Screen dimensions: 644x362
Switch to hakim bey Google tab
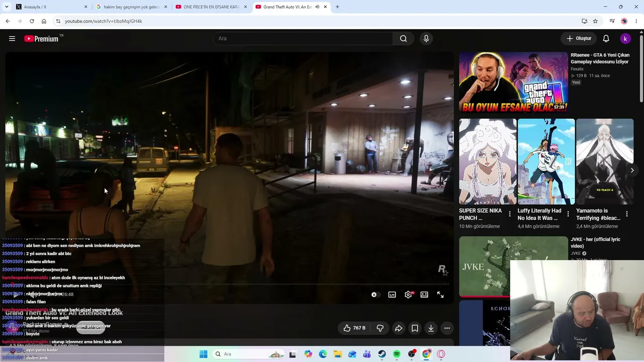[x=132, y=7]
